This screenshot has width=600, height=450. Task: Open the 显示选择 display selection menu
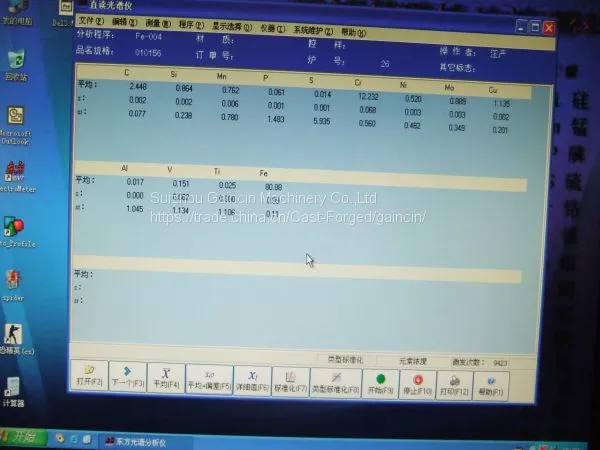coord(232,27)
